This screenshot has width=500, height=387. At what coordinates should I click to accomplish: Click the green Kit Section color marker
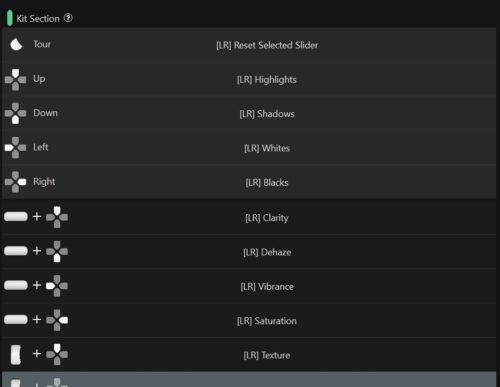[x=10, y=18]
